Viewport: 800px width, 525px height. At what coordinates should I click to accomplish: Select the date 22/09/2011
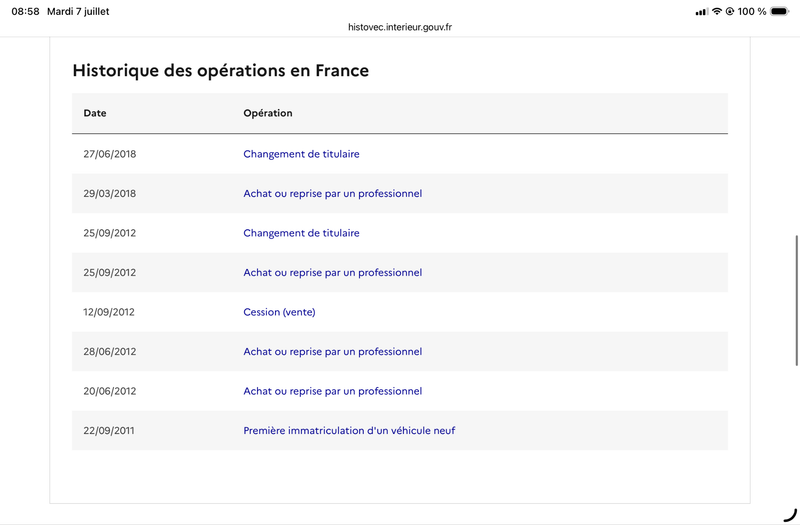[109, 431]
